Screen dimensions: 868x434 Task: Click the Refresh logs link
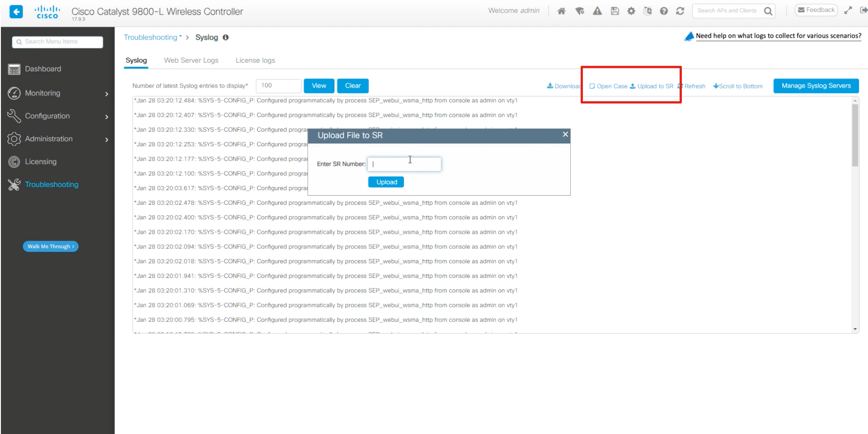(x=691, y=86)
